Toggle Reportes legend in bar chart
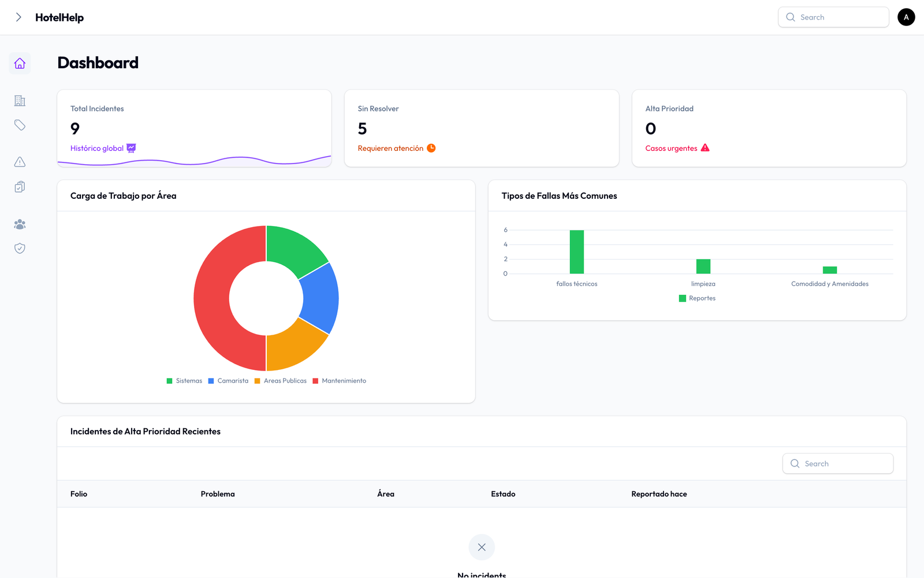The height and width of the screenshot is (578, 924). click(x=697, y=298)
